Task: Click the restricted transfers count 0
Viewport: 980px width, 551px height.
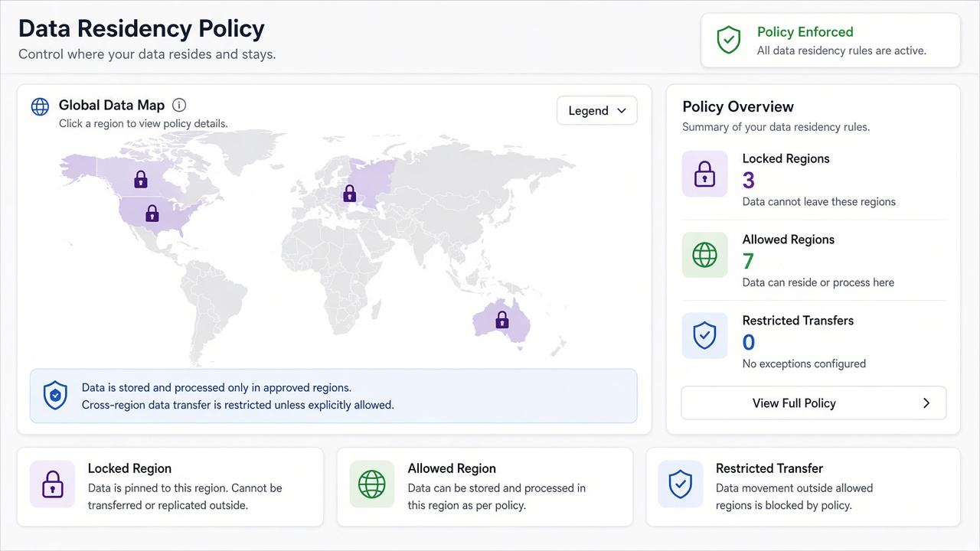Action: pyautogui.click(x=749, y=342)
